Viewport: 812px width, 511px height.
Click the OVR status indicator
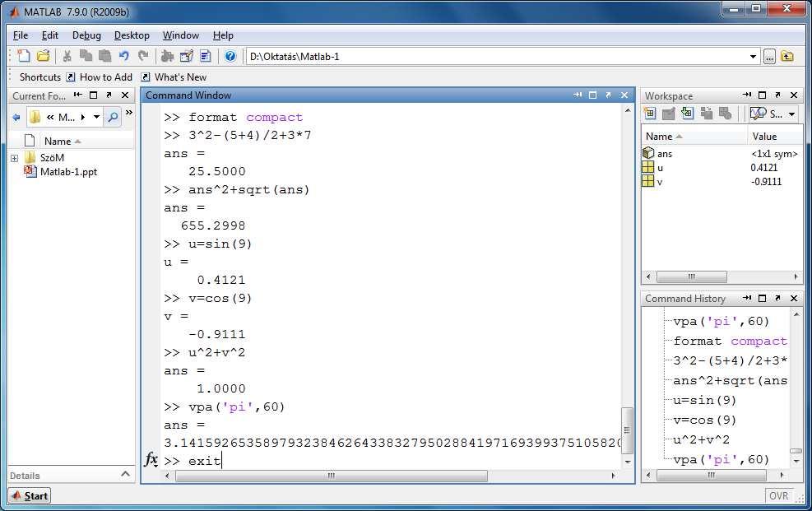778,495
